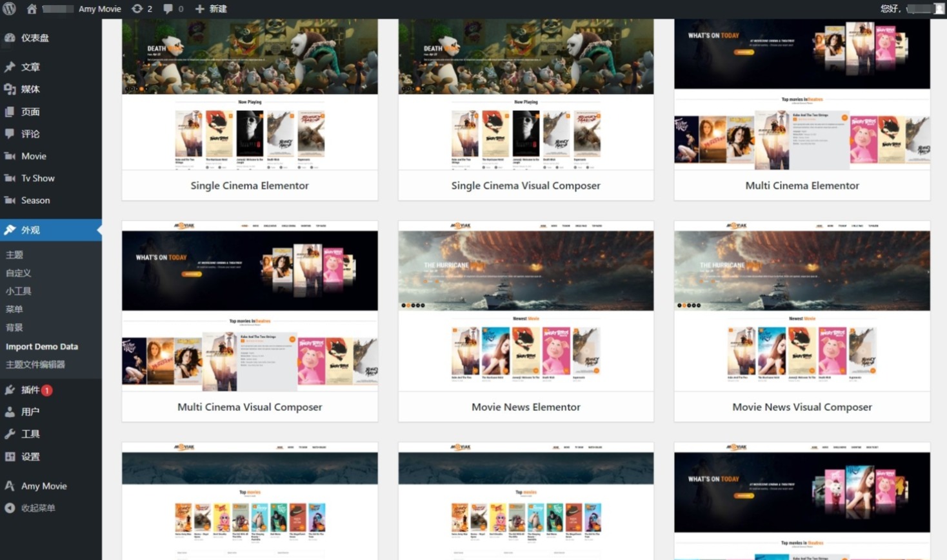Click the 用户 user icon
Screen dimensions: 947x560
pos(10,412)
